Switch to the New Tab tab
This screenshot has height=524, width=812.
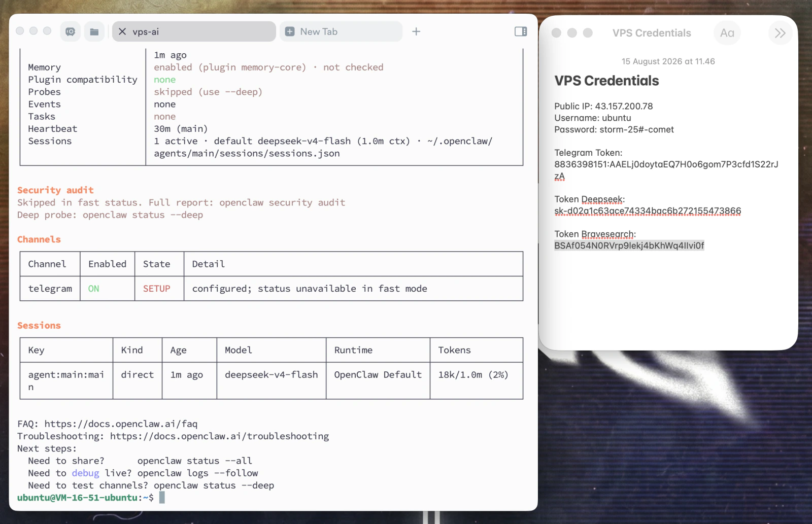click(341, 31)
